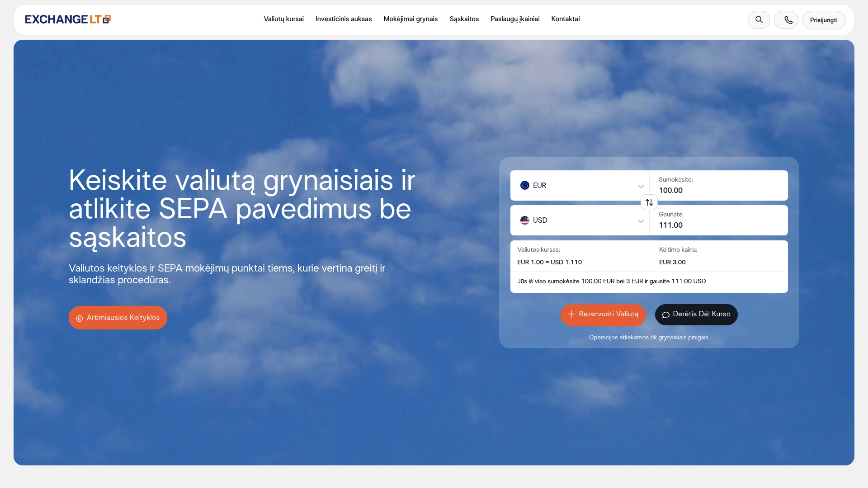Open the EUR dropdown chevron

(x=641, y=186)
